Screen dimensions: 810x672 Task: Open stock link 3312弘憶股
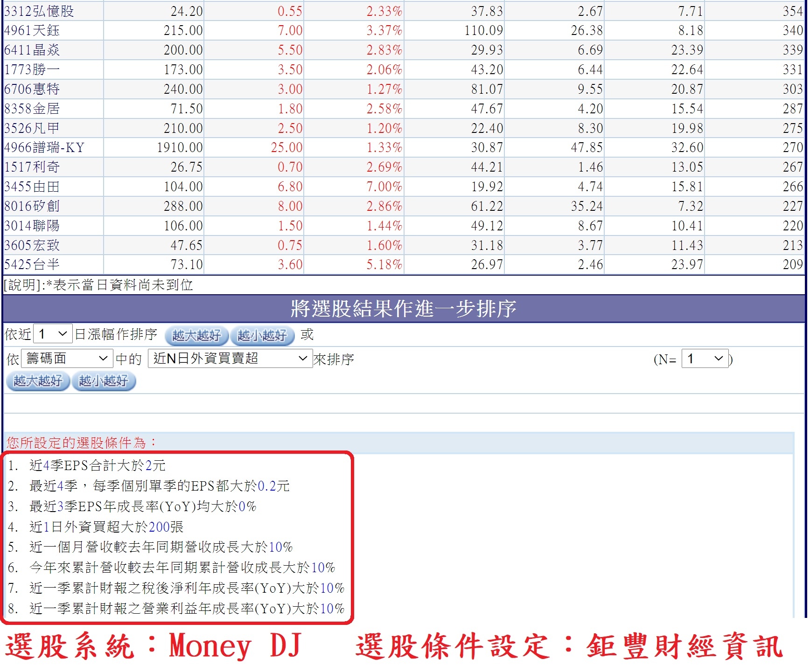point(39,11)
